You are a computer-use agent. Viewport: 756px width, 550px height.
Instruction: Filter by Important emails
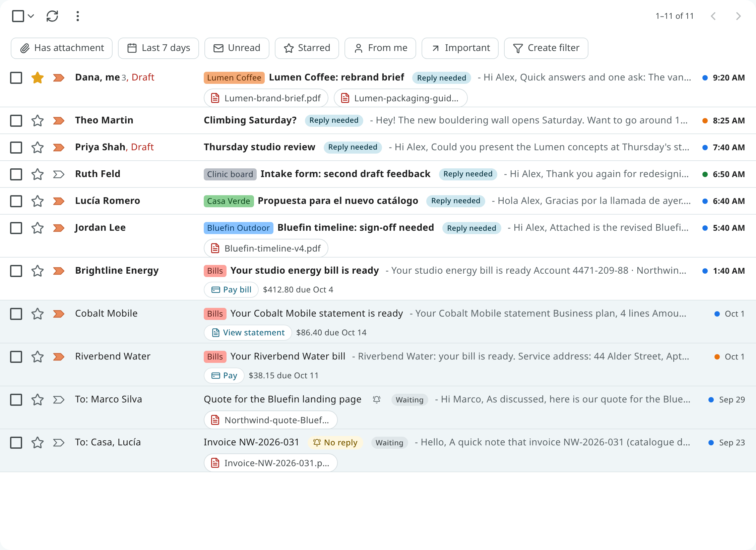460,48
